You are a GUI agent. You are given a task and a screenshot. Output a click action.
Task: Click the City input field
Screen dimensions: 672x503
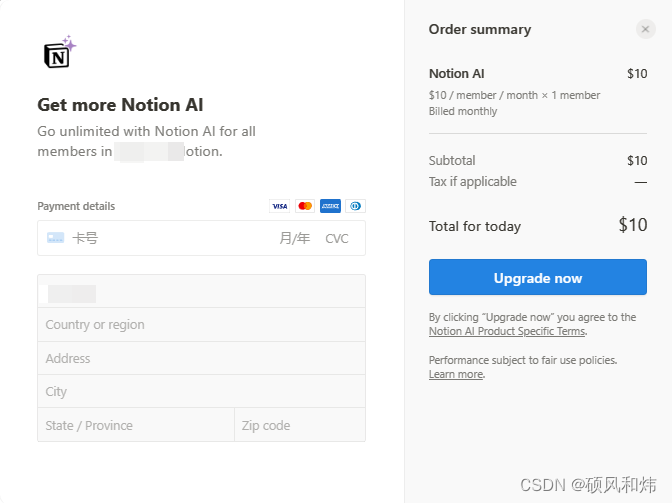(201, 391)
